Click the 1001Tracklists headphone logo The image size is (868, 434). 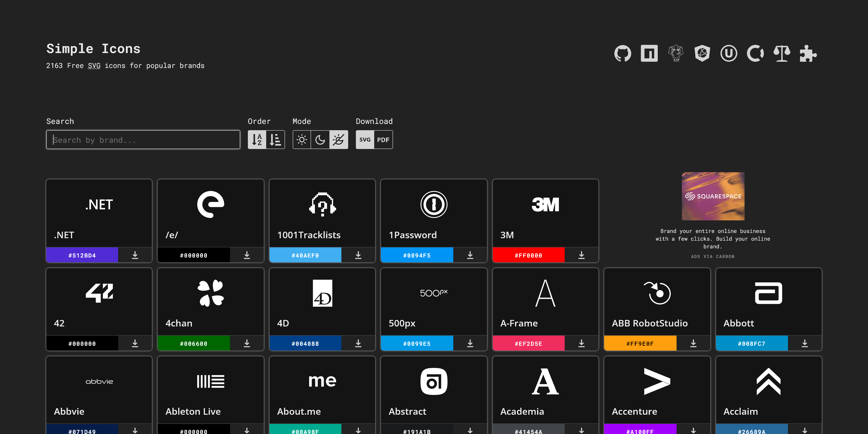click(x=322, y=204)
